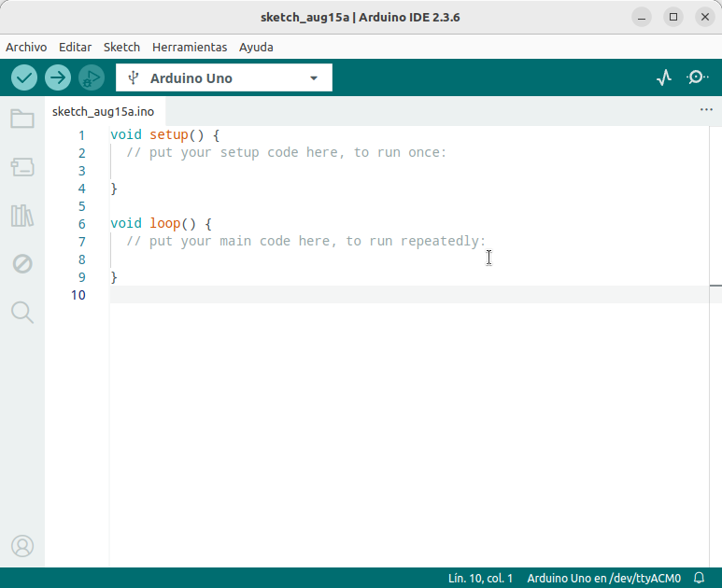Start debugging with the debug play icon
722x588 pixels.
(92, 77)
